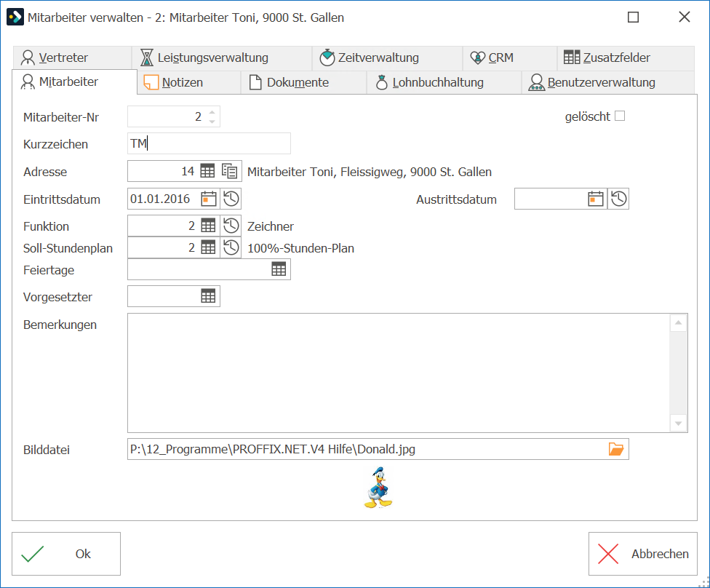Open calendar picker for Austrittsdatum
The height and width of the screenshot is (588, 710).
[596, 199]
